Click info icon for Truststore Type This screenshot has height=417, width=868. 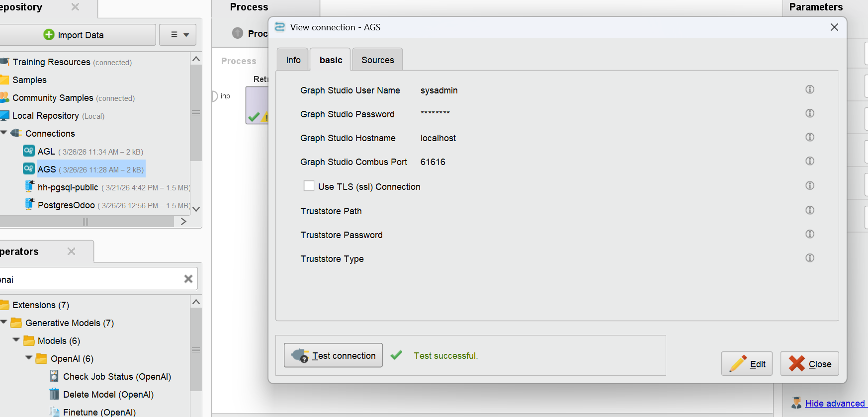coord(810,258)
